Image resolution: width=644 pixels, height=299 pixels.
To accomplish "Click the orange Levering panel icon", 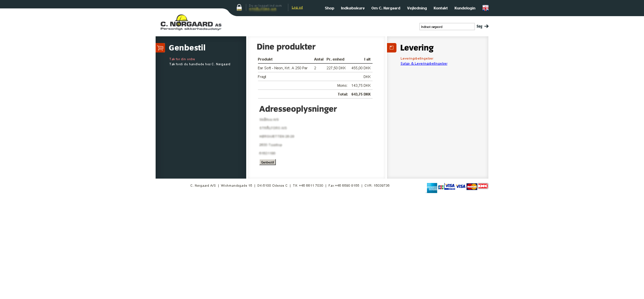I will [391, 48].
